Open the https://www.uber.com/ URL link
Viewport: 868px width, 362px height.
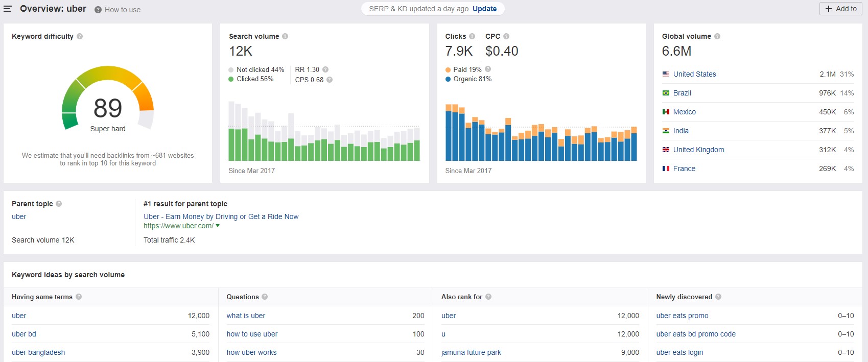pos(178,226)
